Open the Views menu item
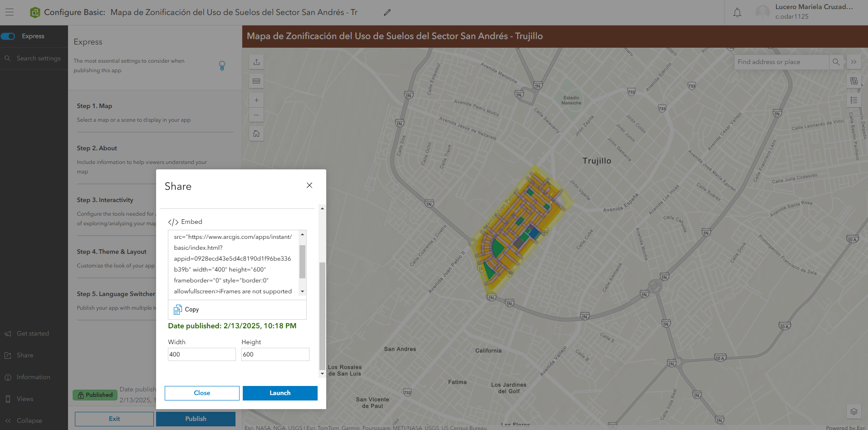Screen dimensions: 868x430 25,399
